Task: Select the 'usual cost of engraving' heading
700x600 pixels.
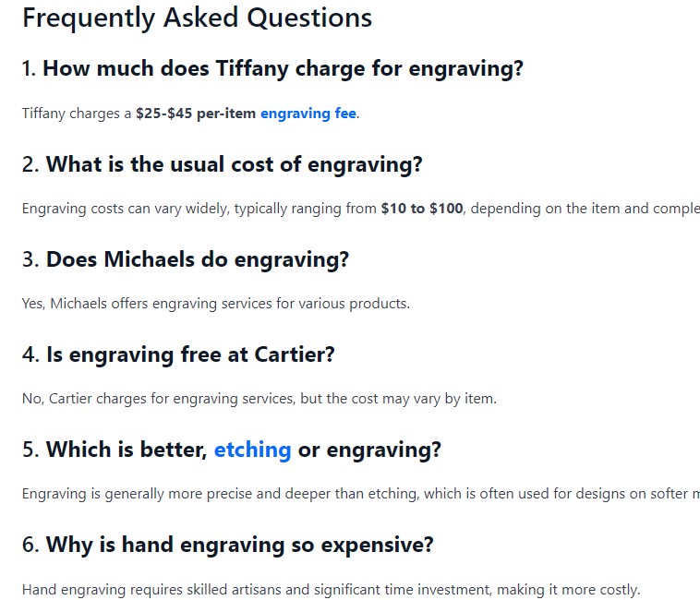Action: pyautogui.click(x=222, y=164)
